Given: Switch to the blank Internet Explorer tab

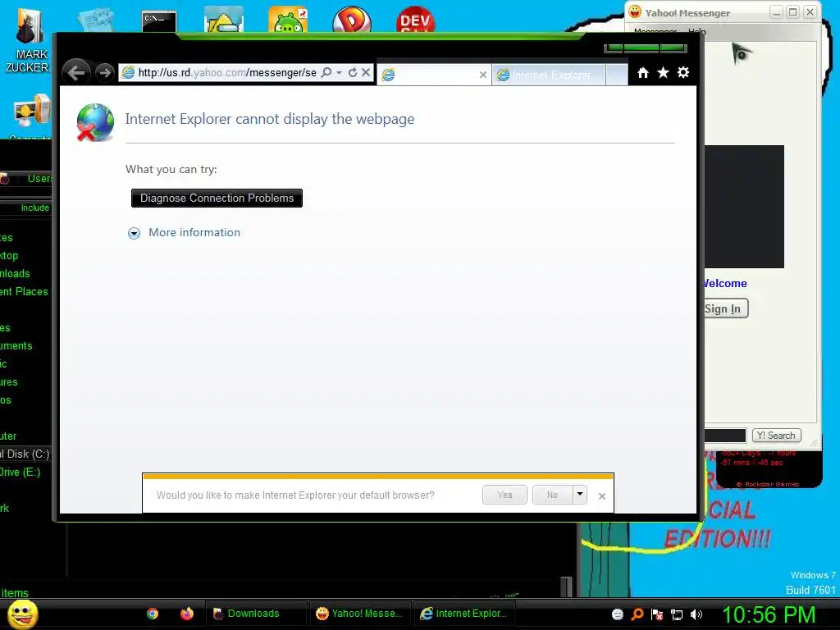Looking at the screenshot, I should [x=433, y=75].
